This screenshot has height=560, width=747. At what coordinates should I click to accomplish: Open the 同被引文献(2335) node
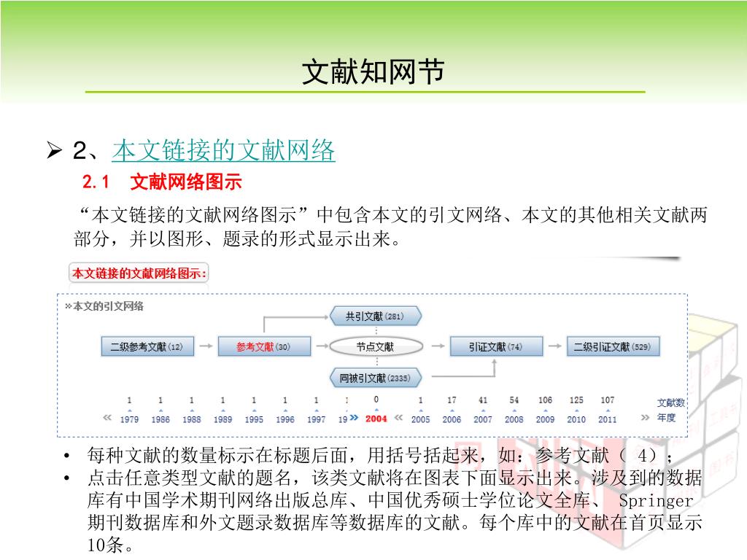[x=376, y=378]
